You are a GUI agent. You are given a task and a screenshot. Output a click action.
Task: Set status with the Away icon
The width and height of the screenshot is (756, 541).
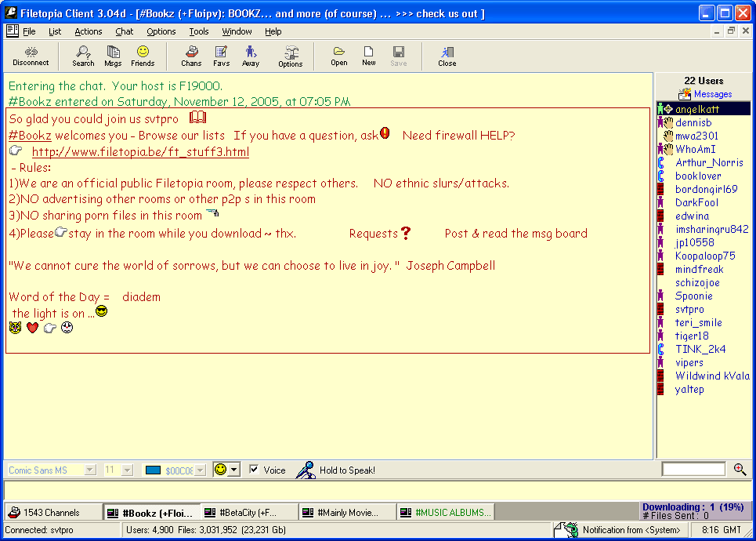(251, 56)
